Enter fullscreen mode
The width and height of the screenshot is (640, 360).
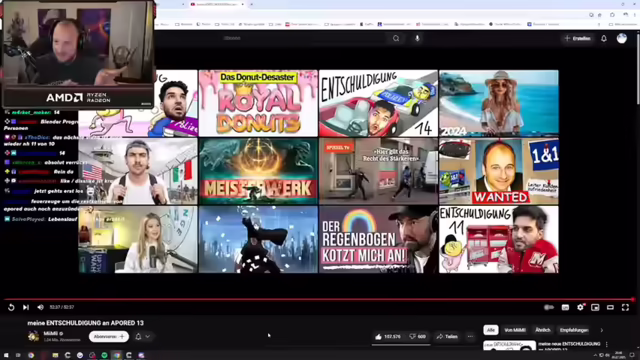(x=625, y=307)
